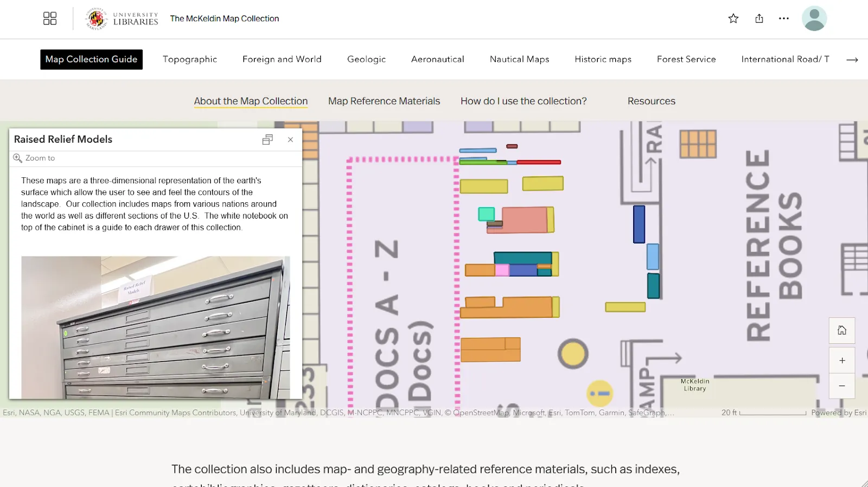
Task: Open the app grid icon
Action: coord(50,18)
